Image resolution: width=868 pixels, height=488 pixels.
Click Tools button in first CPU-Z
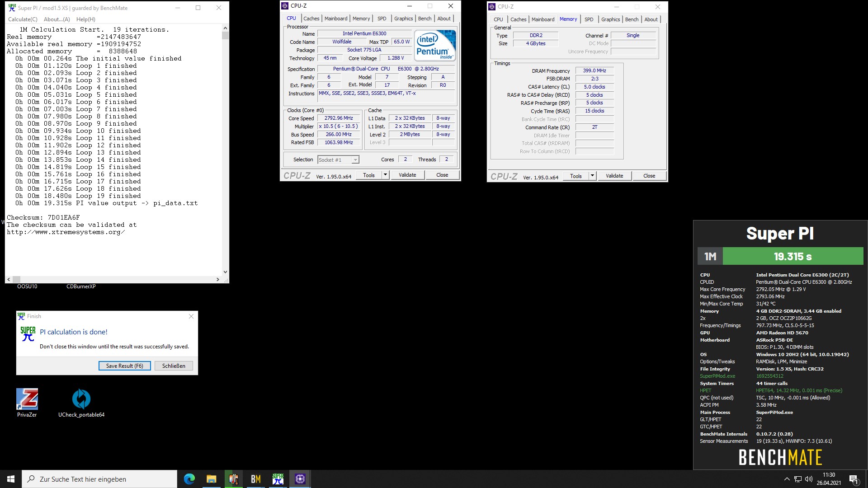(369, 175)
